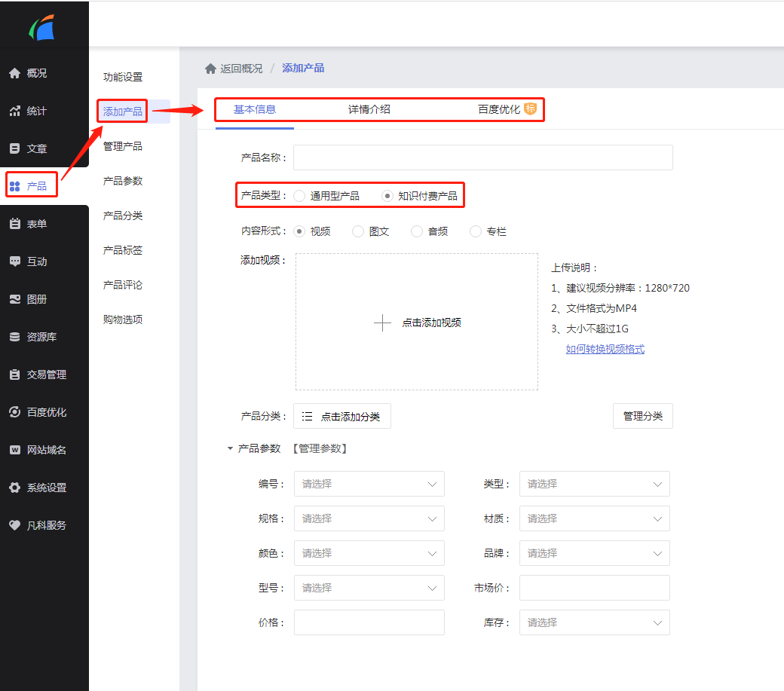Click the 点击添加视频 upload area
Viewport: 784px width, 691px height.
(x=417, y=323)
